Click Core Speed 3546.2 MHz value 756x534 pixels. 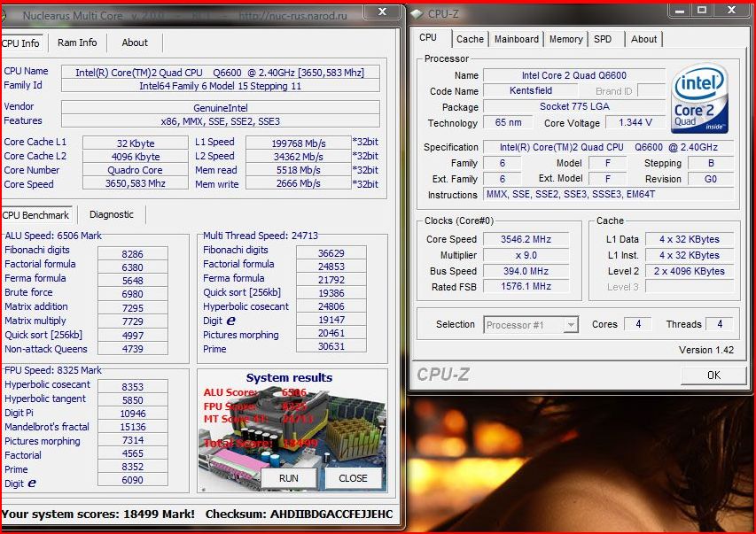526,239
